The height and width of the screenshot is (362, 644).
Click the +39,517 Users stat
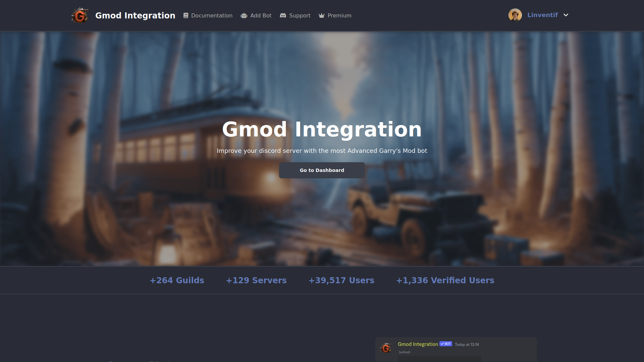(x=341, y=280)
